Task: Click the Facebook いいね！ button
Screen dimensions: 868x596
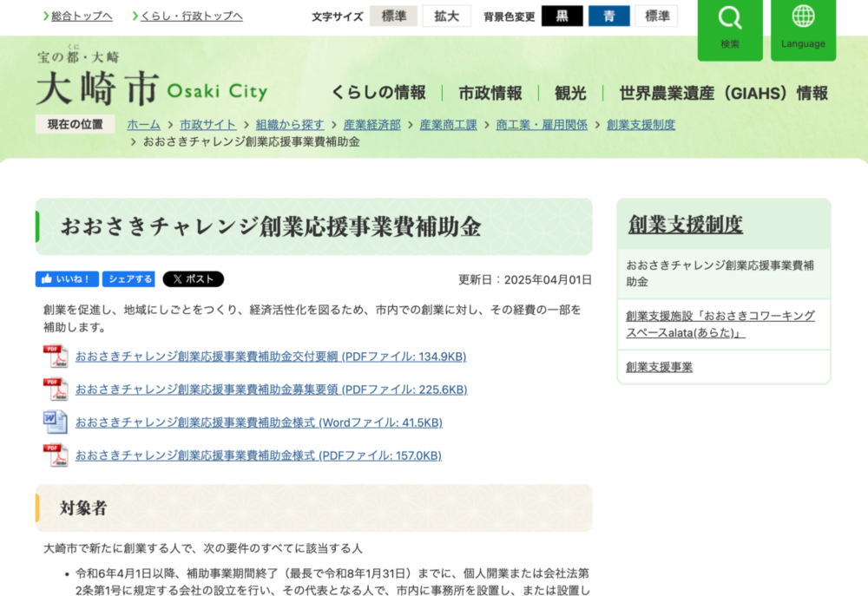Action: [67, 278]
